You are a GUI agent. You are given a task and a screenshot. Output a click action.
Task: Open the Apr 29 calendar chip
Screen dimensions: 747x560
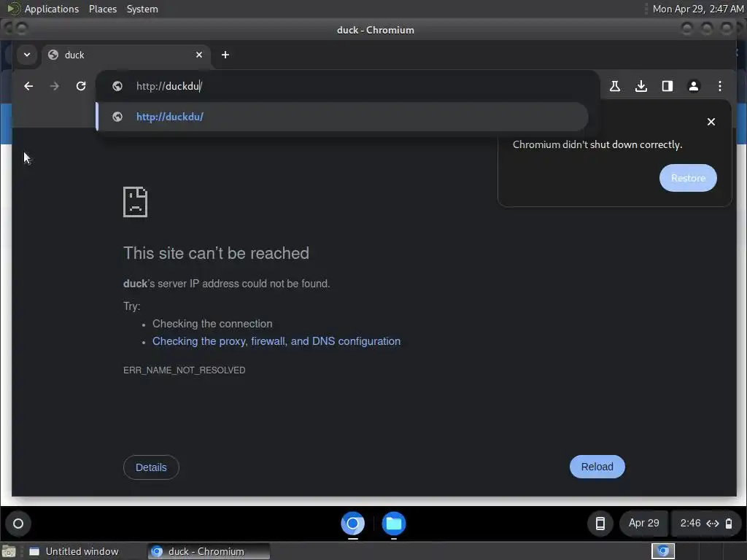[x=643, y=524]
